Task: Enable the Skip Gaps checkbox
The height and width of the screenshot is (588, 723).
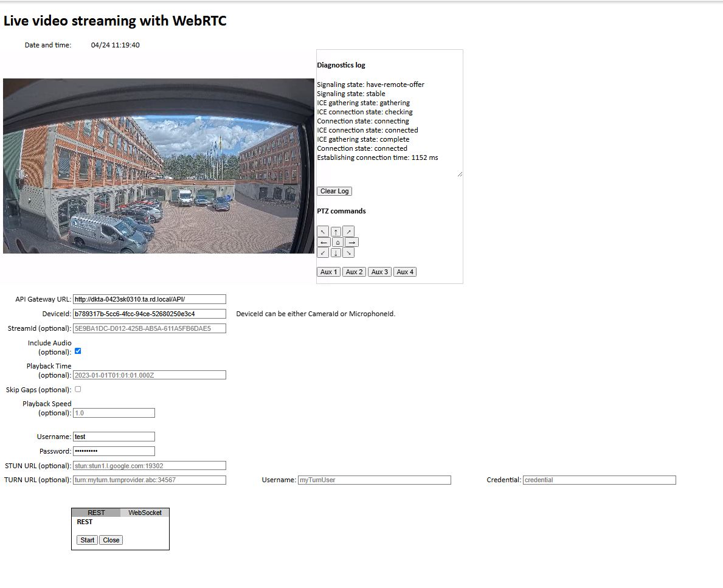Action: (x=78, y=389)
